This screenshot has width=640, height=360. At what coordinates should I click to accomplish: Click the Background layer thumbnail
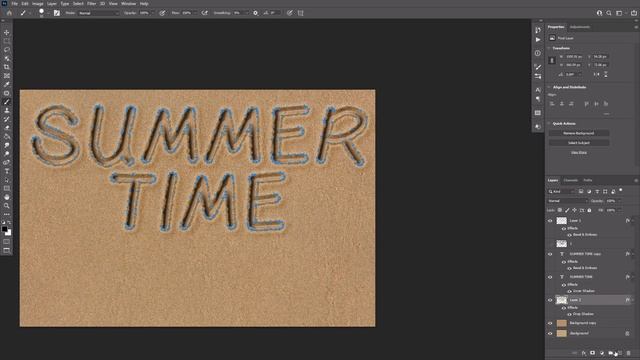(562, 333)
